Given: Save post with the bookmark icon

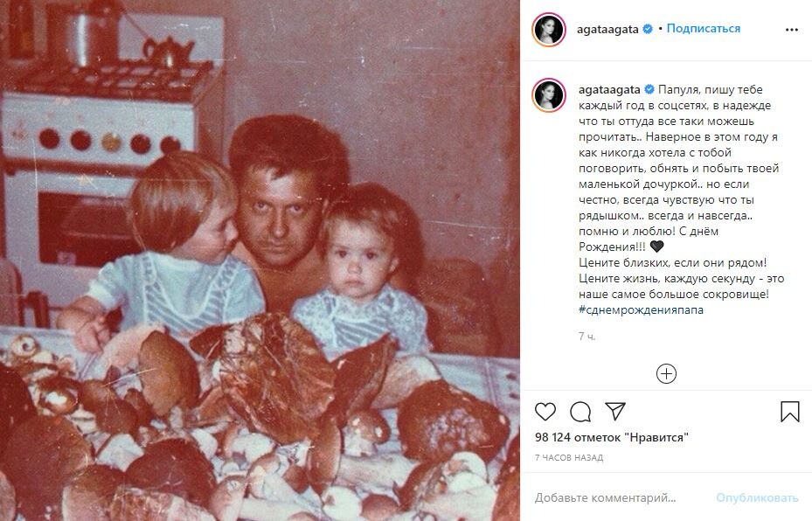Looking at the screenshot, I should point(790,412).
